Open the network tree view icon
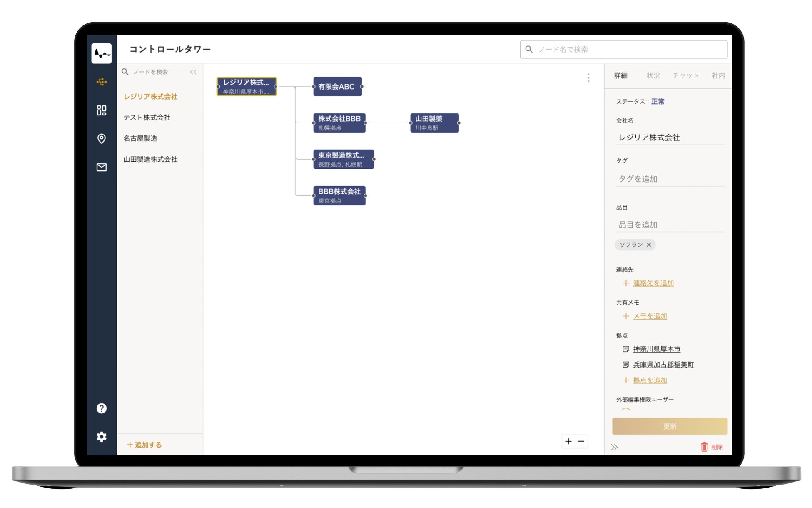This screenshot has height=508, width=812. point(101,82)
